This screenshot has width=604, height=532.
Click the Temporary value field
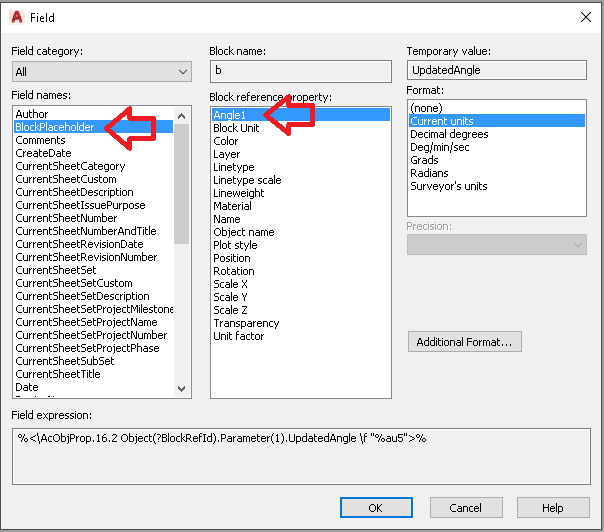[x=497, y=70]
